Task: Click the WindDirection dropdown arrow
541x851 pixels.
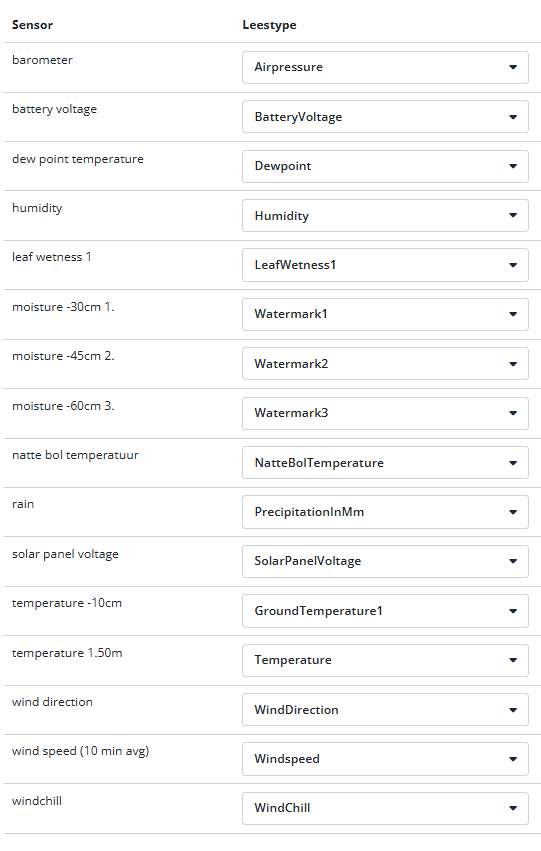Action: pos(513,710)
